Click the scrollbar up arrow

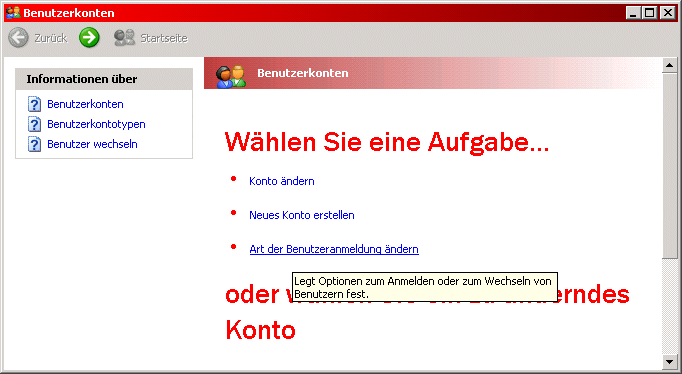[x=669, y=65]
